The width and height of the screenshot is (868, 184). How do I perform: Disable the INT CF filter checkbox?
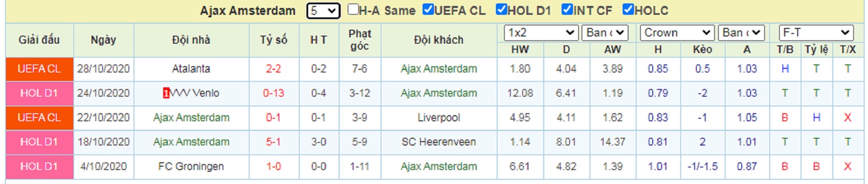coord(567,9)
